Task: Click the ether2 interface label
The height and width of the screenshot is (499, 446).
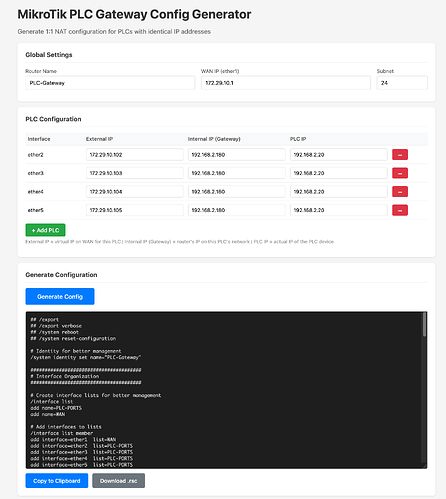Action: click(x=36, y=155)
